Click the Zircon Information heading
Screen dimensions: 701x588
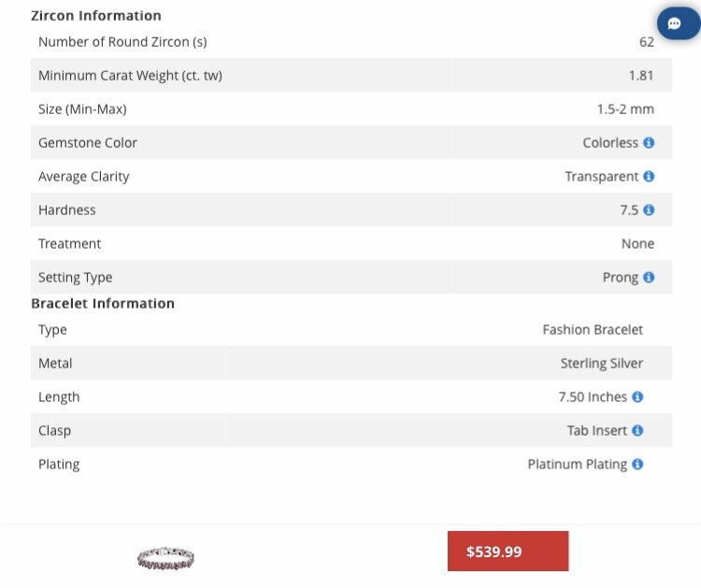pyautogui.click(x=96, y=16)
